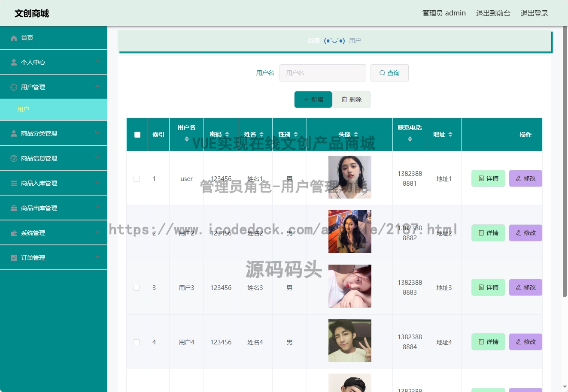This screenshot has width=568, height=392.
Task: Click the 姓名4 cell
Action: (x=255, y=342)
